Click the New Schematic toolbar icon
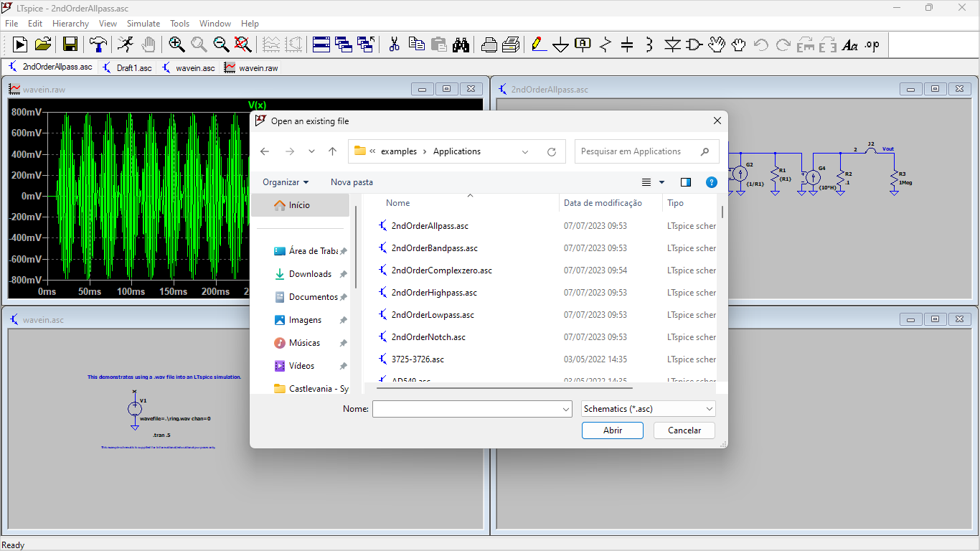This screenshot has width=980, height=551. (20, 44)
